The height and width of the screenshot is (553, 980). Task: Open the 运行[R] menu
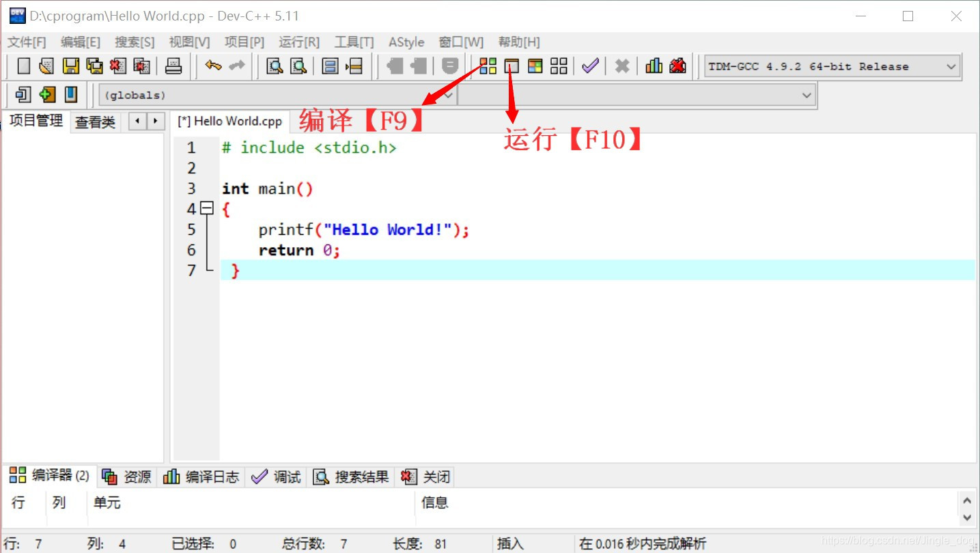pos(299,42)
